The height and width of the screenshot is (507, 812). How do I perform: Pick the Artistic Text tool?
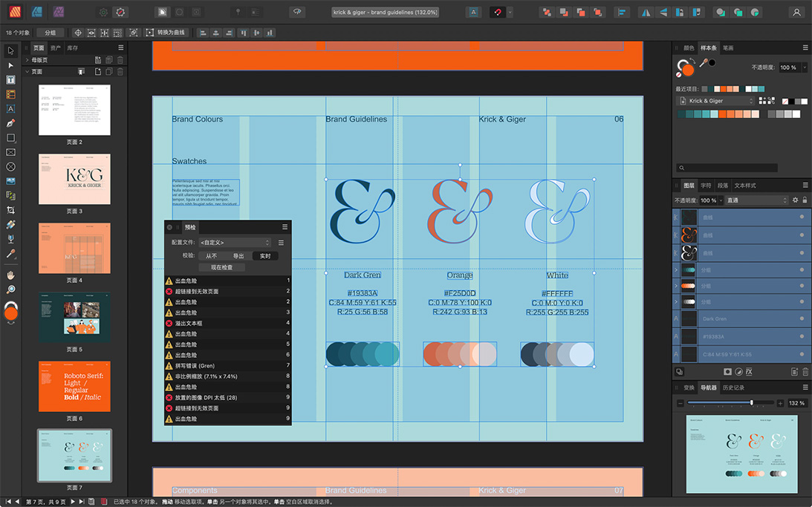click(x=10, y=109)
